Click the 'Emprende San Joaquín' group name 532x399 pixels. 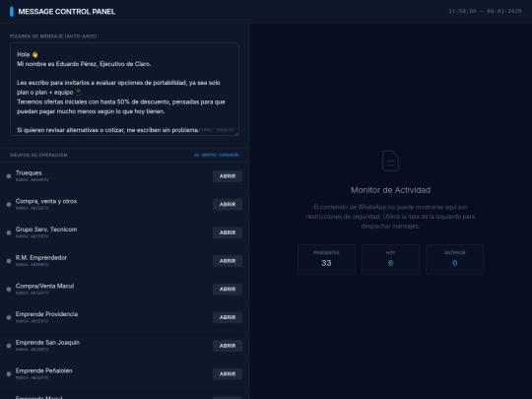tap(47, 343)
